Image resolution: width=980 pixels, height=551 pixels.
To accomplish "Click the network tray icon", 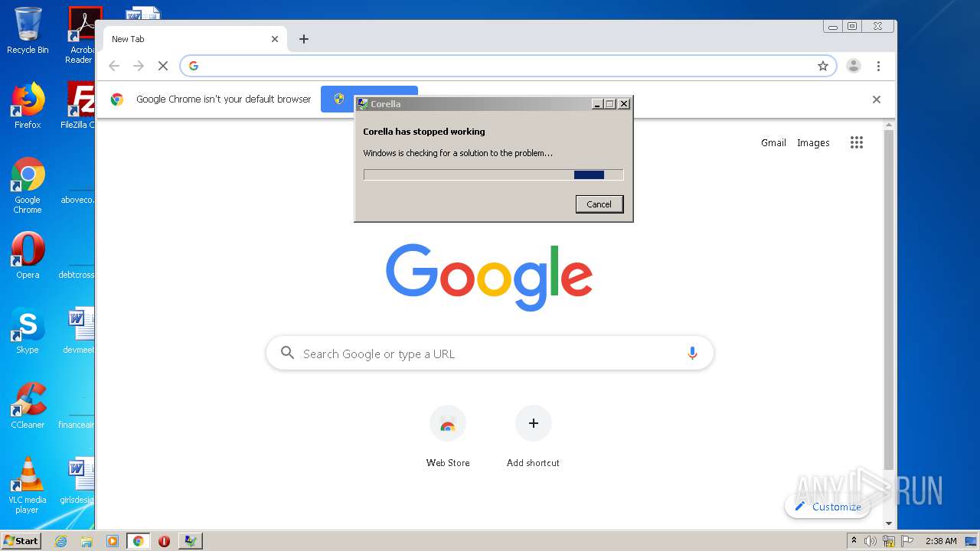I will pyautogui.click(x=889, y=541).
